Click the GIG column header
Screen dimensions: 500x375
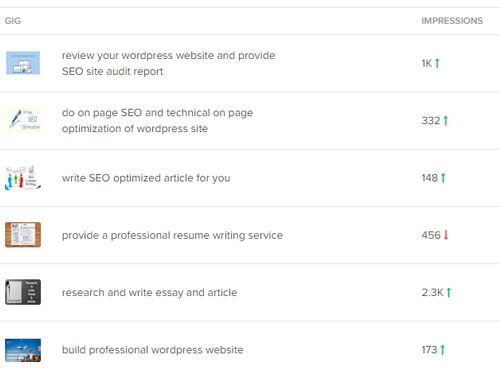tap(13, 21)
